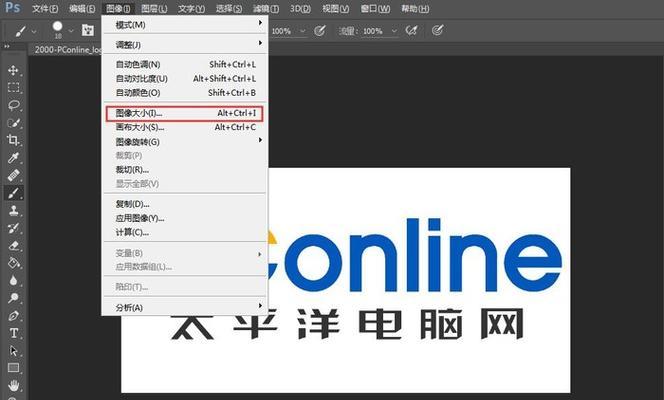664x400 pixels.
Task: Open the 文件(F) menu
Action: (x=45, y=8)
